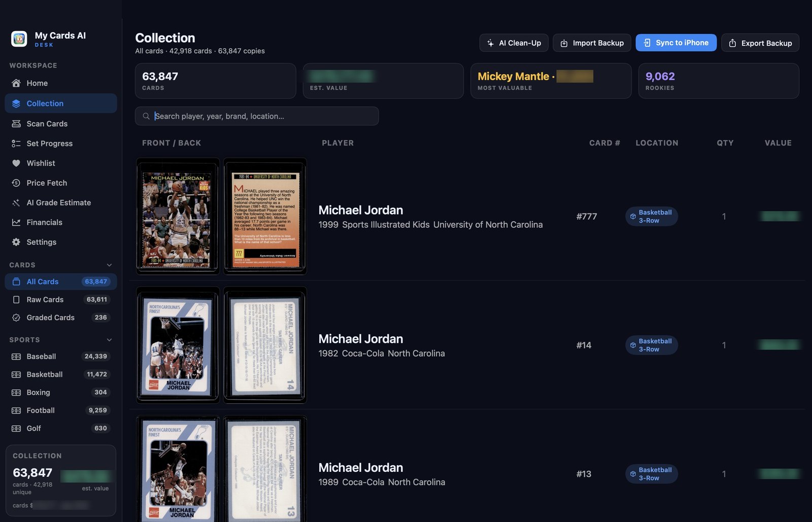Image resolution: width=812 pixels, height=522 pixels.
Task: Select the Boxing 304 sport row
Action: 61,393
